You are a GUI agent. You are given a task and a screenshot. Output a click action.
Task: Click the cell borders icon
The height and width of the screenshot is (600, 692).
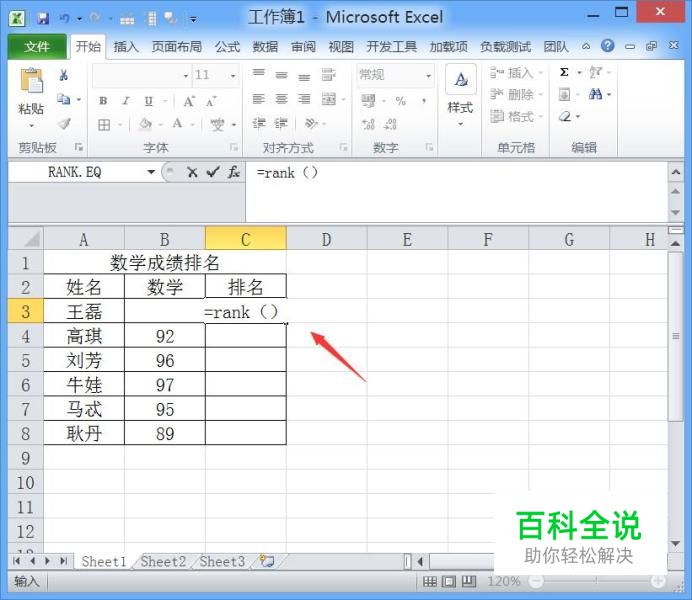point(104,125)
